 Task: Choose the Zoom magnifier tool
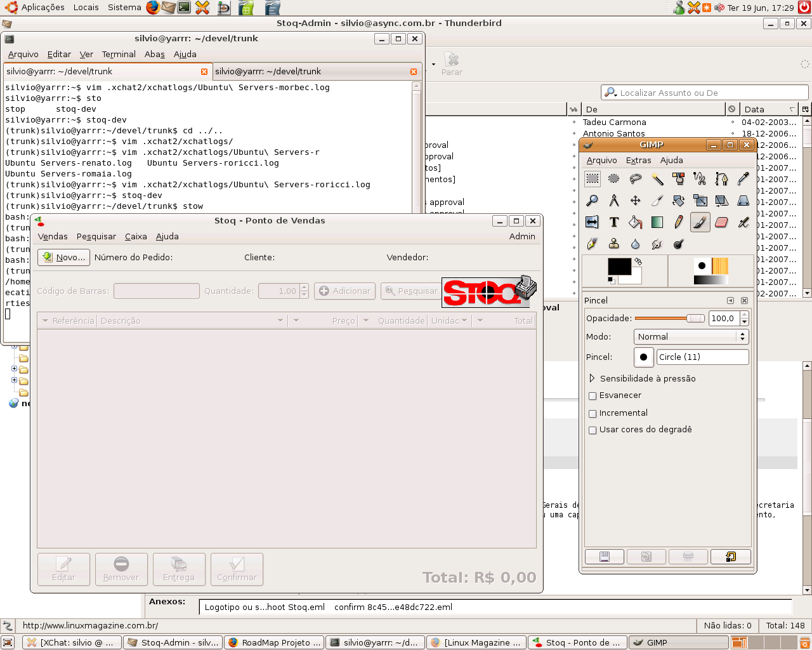(592, 201)
